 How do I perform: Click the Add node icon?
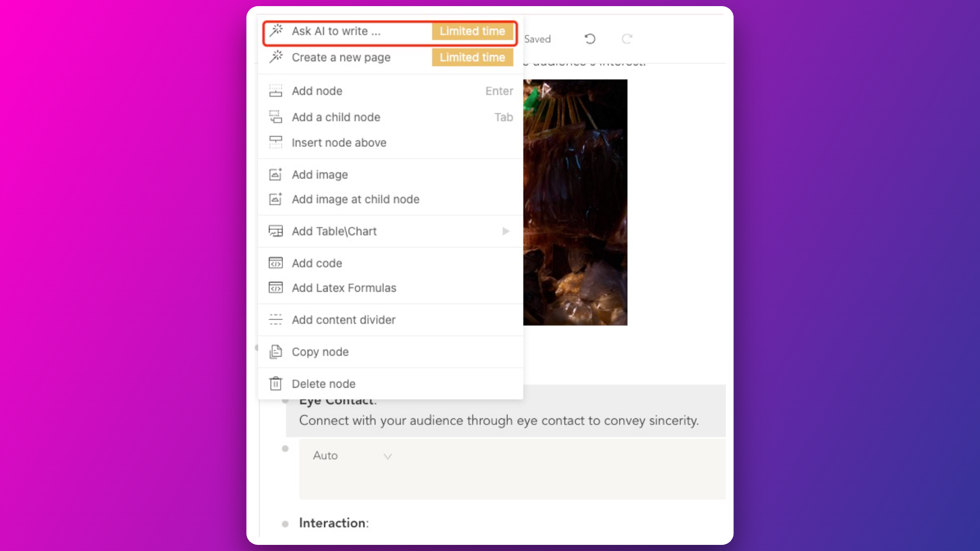point(276,91)
